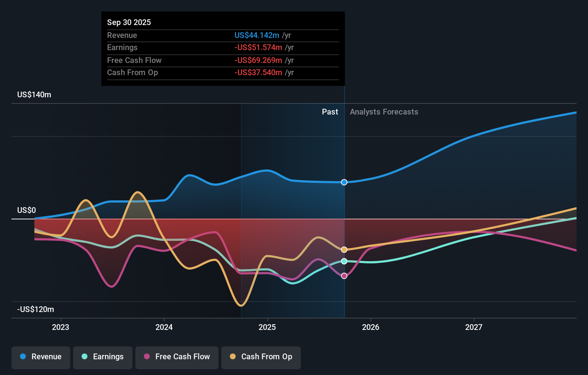Select the orange Cash From Op data point

click(344, 249)
